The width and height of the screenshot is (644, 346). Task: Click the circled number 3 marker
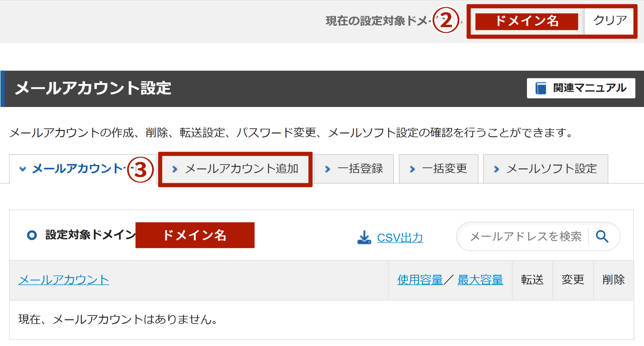coord(140,170)
